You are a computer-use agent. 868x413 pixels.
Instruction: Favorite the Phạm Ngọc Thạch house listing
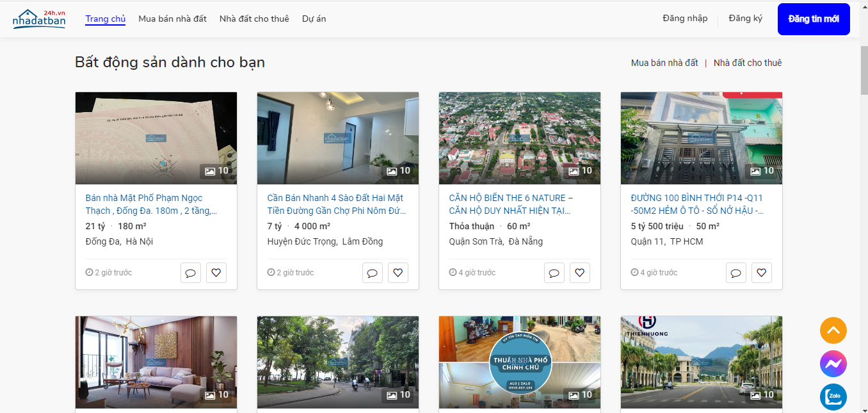tap(216, 273)
